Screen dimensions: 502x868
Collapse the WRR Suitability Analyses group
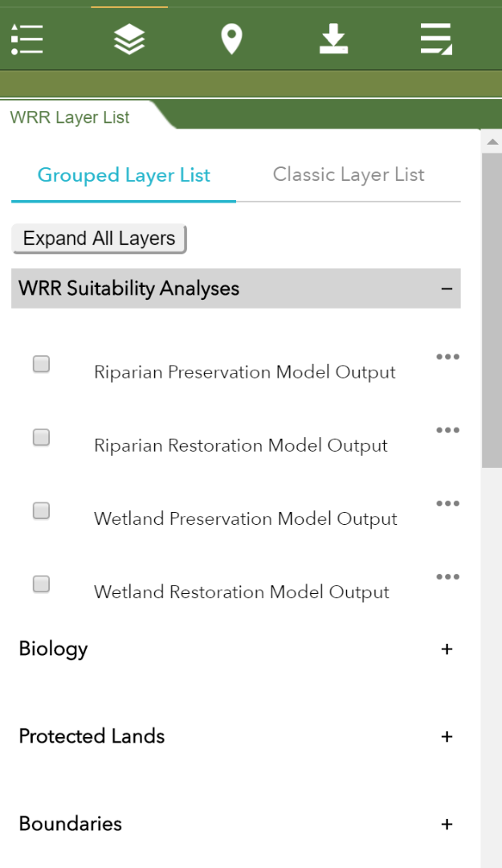(447, 289)
